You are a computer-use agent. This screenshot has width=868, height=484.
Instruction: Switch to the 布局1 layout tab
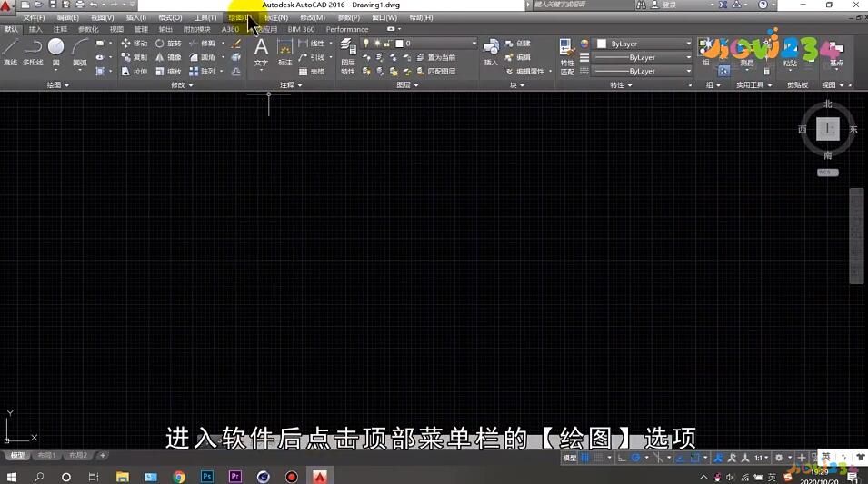click(x=46, y=455)
